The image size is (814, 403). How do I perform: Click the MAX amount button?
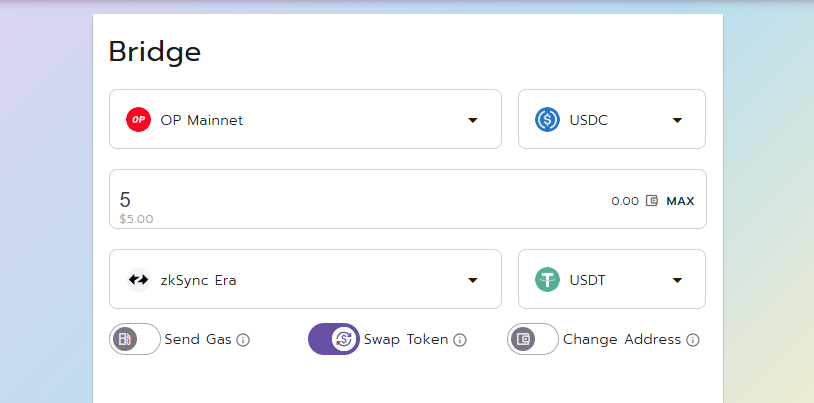680,201
